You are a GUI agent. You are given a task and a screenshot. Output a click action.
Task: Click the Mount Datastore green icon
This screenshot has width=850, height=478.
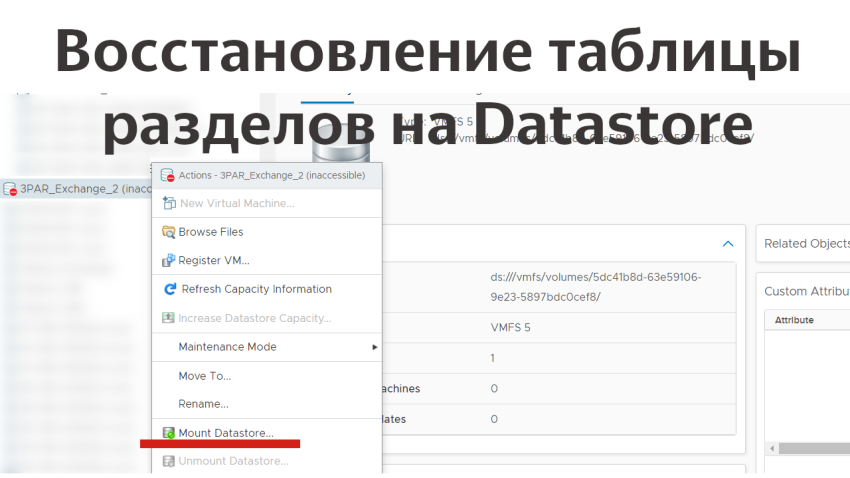tap(169, 433)
